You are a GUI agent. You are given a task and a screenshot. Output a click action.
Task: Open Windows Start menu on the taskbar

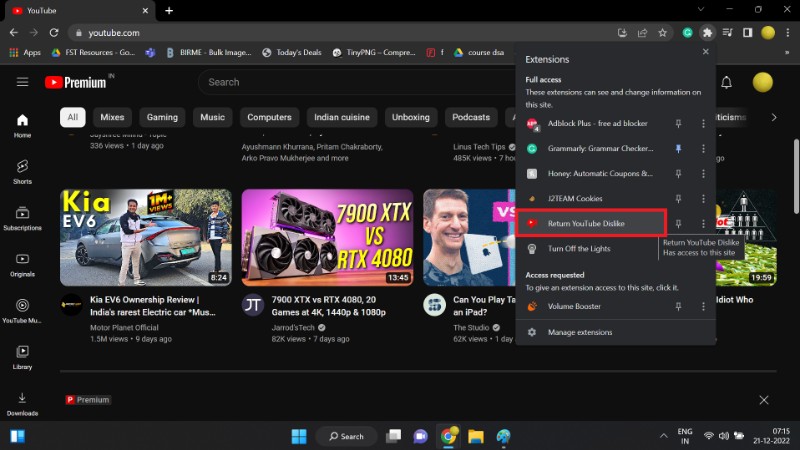tap(297, 436)
